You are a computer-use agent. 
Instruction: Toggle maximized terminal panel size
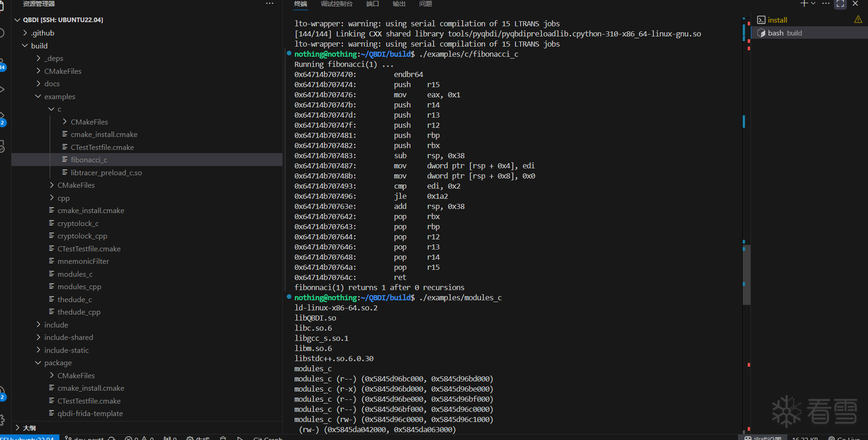840,4
